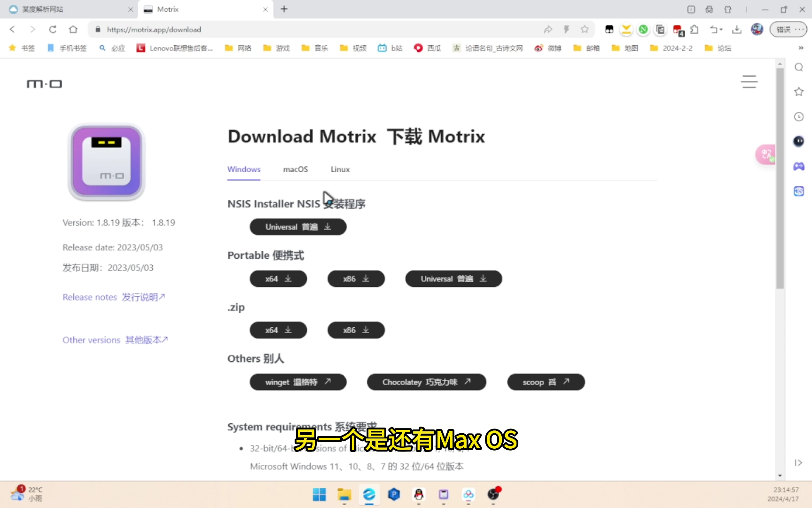Download Portable x64 build
812x508 pixels.
click(x=278, y=279)
